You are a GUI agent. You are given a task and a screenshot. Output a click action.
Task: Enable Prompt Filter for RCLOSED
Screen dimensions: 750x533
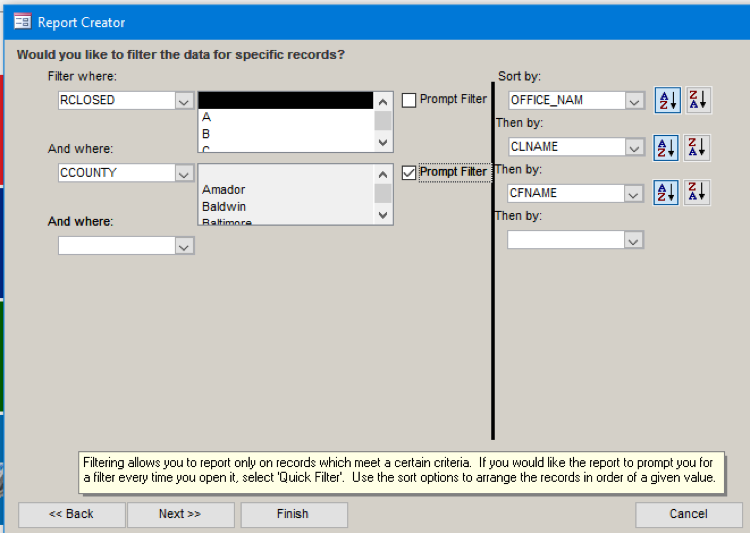tap(409, 100)
